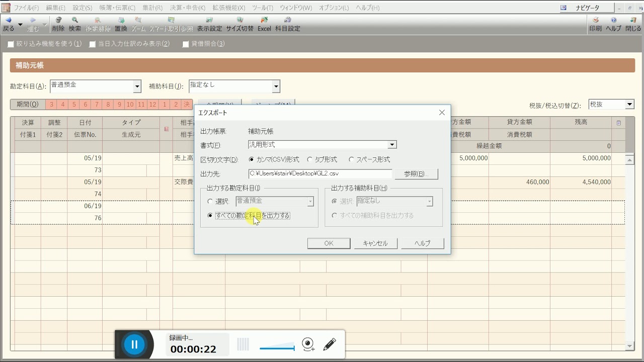Click the Excel export toolbar icon
The height and width of the screenshot is (362, 644).
[x=264, y=24]
